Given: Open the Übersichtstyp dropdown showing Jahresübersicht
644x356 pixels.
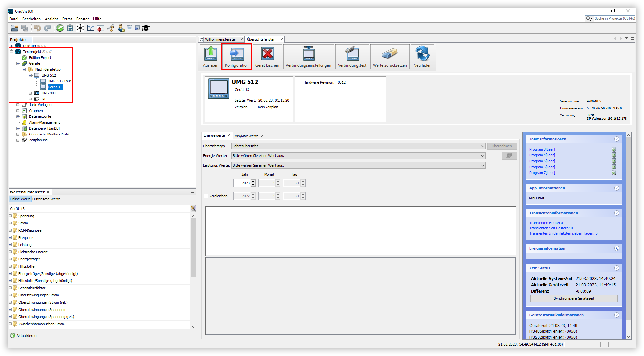Looking at the screenshot, I should point(483,146).
